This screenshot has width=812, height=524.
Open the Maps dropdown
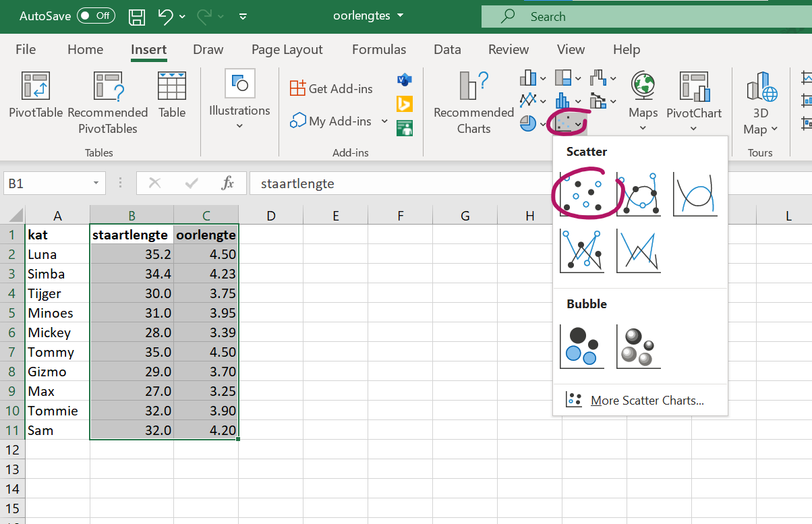(x=643, y=101)
